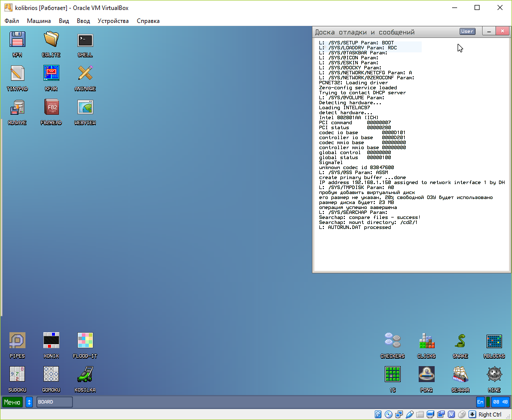Screen dimensions: 512x420
Task: Open the KFM file manager icon
Action: (x=17, y=40)
